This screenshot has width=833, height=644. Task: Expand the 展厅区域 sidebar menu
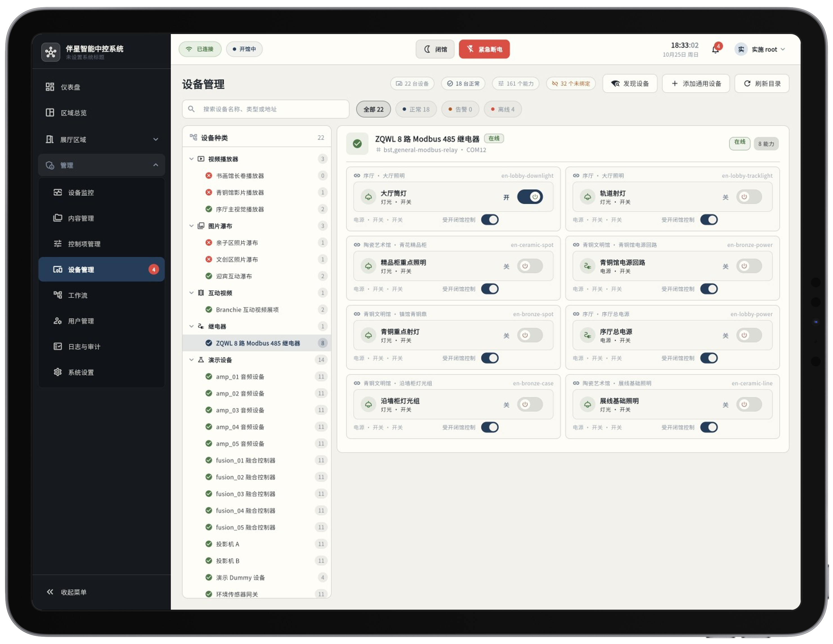click(102, 139)
